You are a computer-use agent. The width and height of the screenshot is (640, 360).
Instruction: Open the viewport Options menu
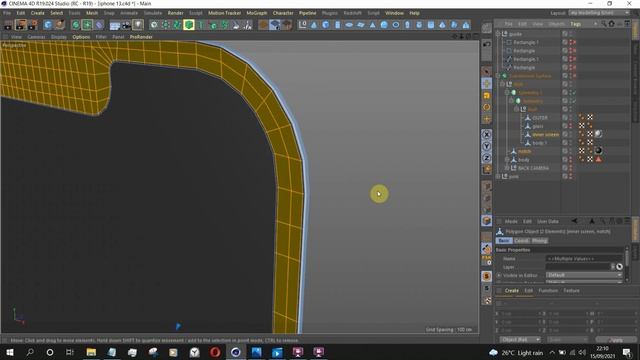tap(81, 37)
